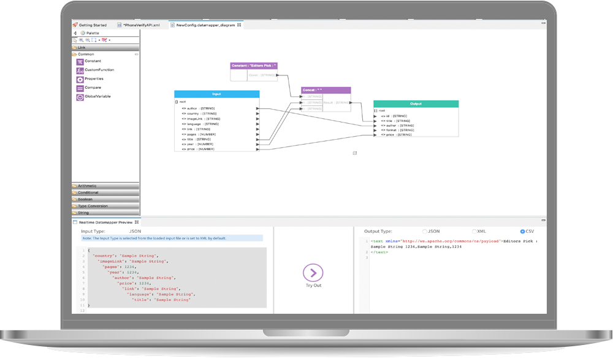Select Input field 'pages : [NUMBER]'
Viewport: 613px width, 364px height.
(199, 134)
